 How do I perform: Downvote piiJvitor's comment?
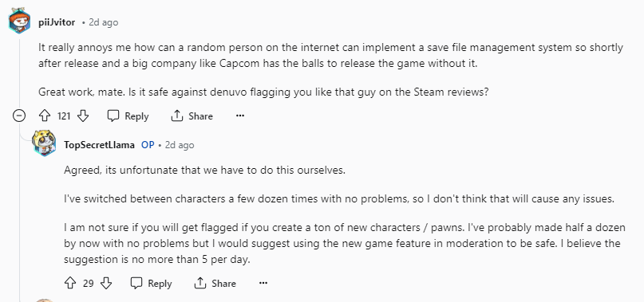(x=83, y=116)
